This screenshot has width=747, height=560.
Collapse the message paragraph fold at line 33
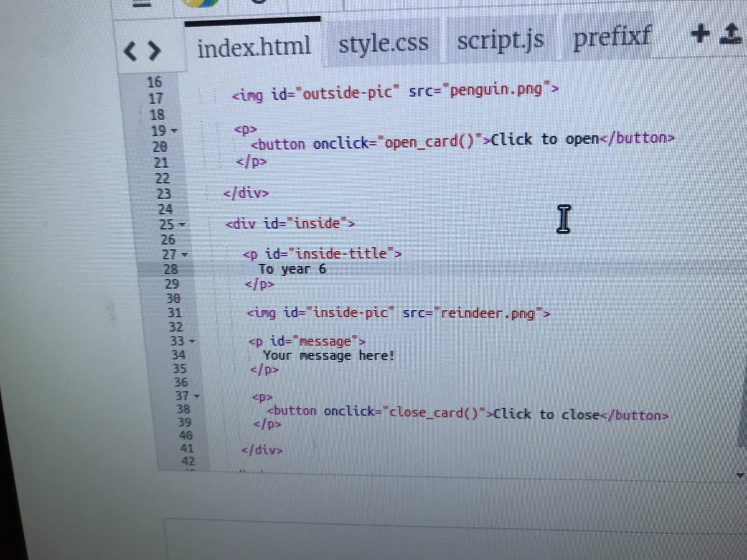click(192, 342)
